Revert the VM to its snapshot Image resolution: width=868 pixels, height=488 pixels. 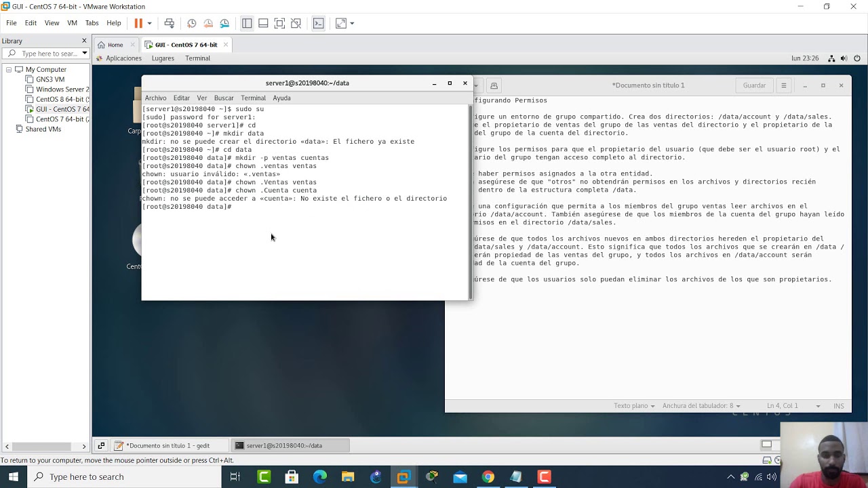click(x=208, y=23)
